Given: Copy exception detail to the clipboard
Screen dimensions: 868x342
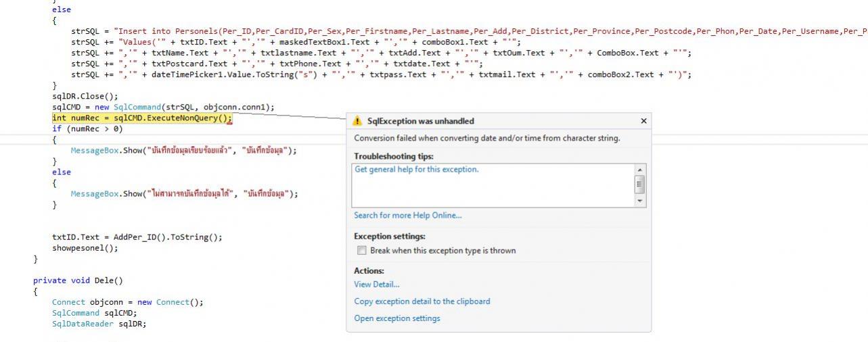Looking at the screenshot, I should point(421,301).
